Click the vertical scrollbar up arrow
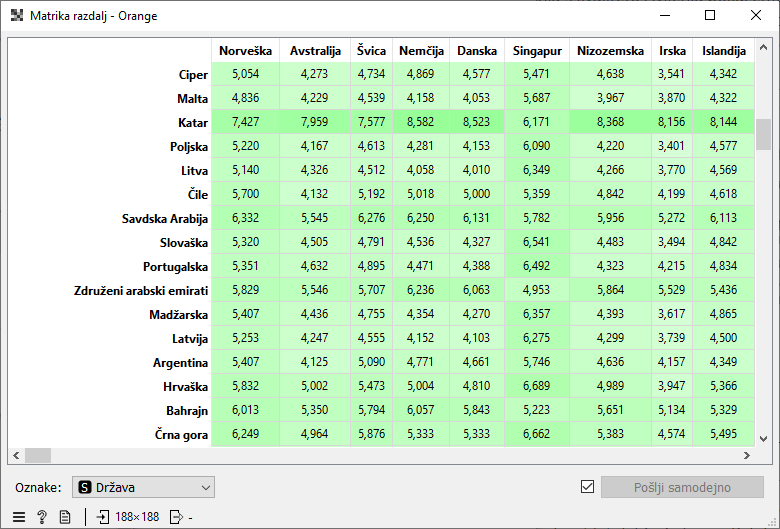 [x=763, y=49]
